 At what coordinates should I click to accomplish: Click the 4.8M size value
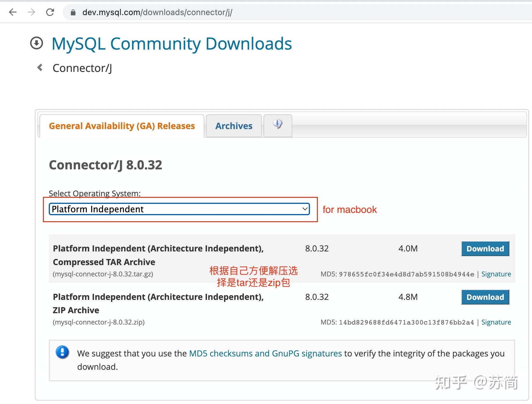point(408,297)
